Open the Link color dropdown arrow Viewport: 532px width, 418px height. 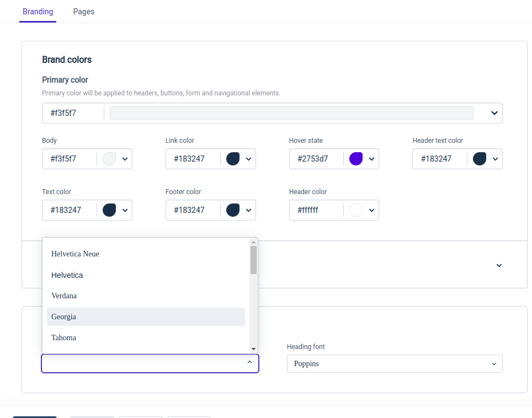[248, 159]
